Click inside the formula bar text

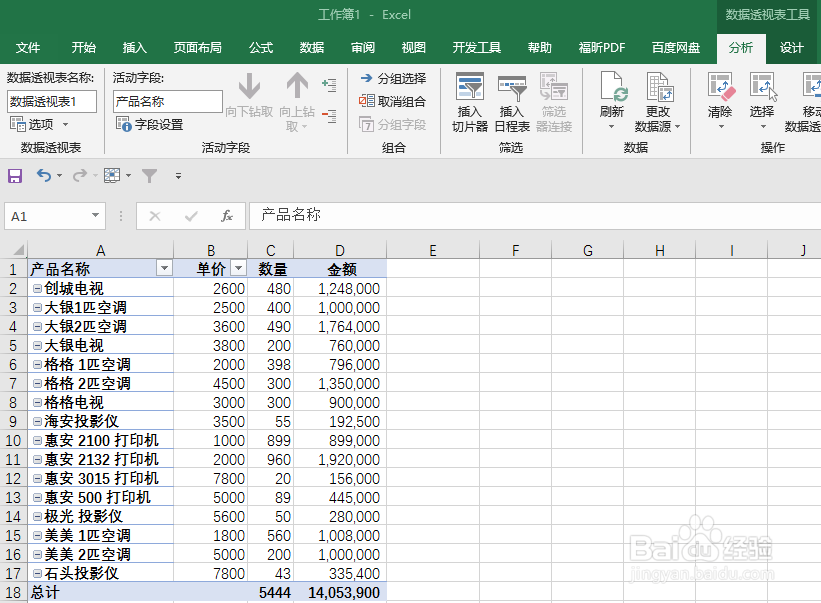[291, 215]
